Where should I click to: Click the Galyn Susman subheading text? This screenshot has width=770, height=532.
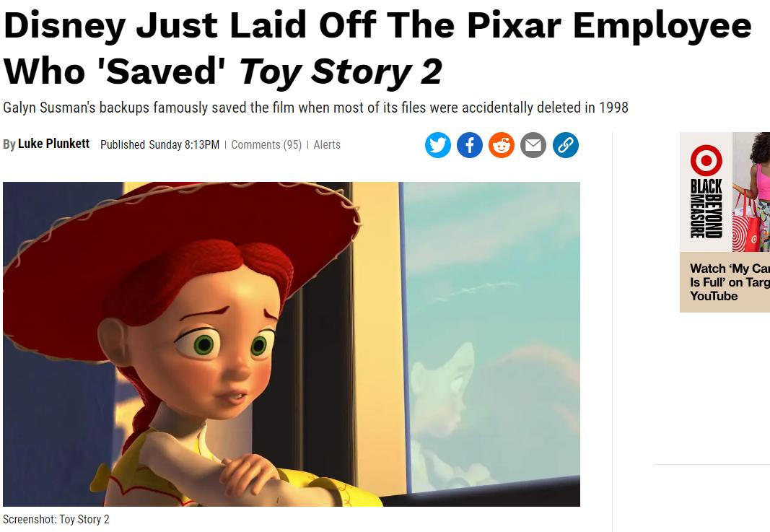[x=315, y=108]
